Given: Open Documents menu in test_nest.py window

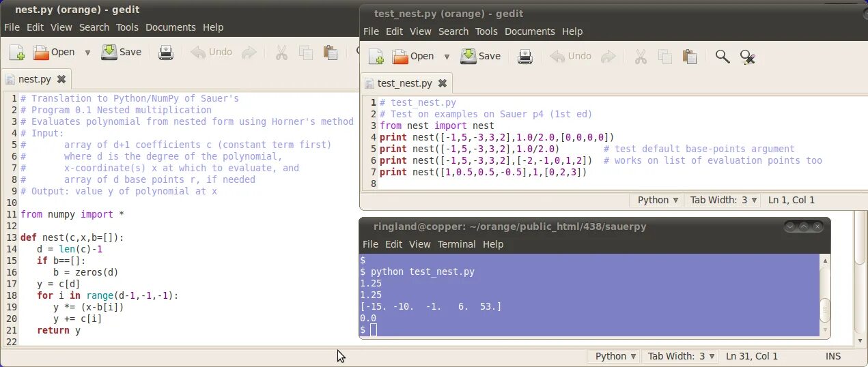Looking at the screenshot, I should (529, 31).
